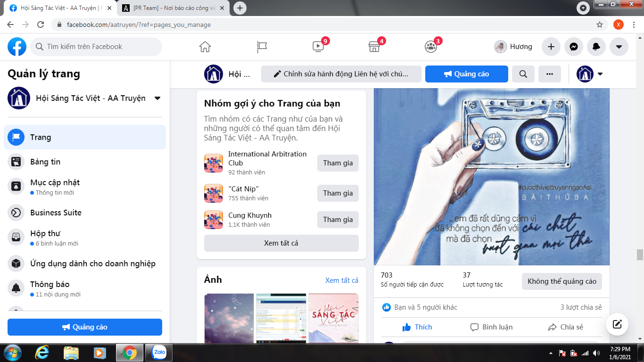Open the Pages flag icon
The width and height of the screenshot is (644, 362).
pyautogui.click(x=262, y=47)
